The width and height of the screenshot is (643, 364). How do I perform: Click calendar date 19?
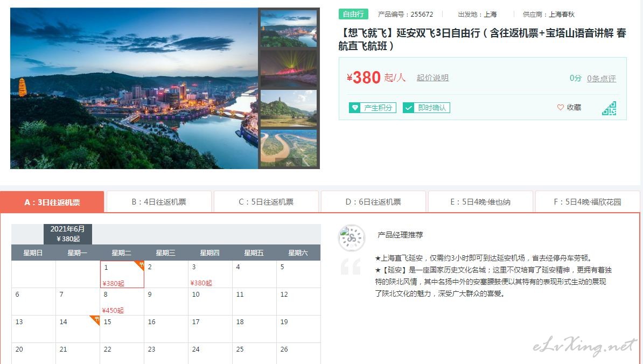pyautogui.click(x=298, y=329)
